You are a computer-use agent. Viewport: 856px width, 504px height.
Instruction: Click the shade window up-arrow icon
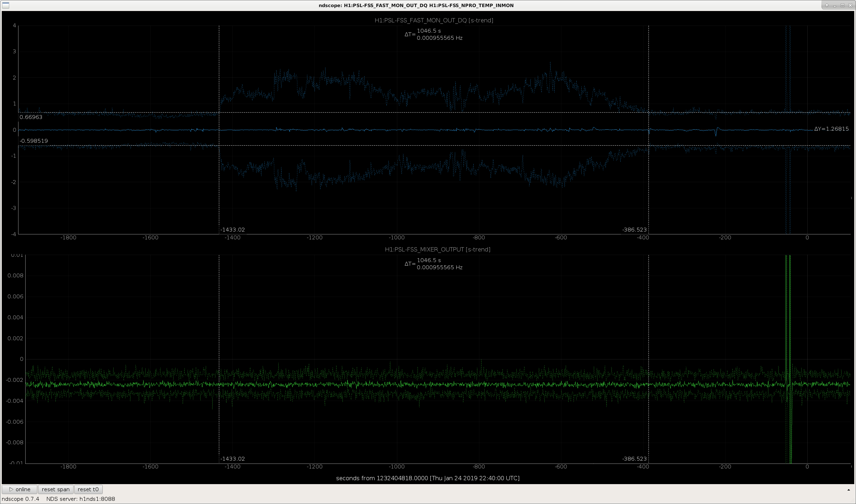827,5
